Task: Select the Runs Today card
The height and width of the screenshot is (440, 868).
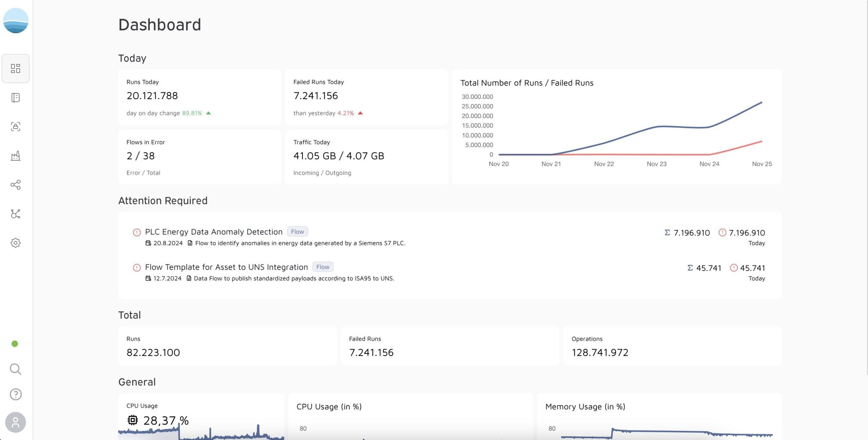Action: coord(199,97)
